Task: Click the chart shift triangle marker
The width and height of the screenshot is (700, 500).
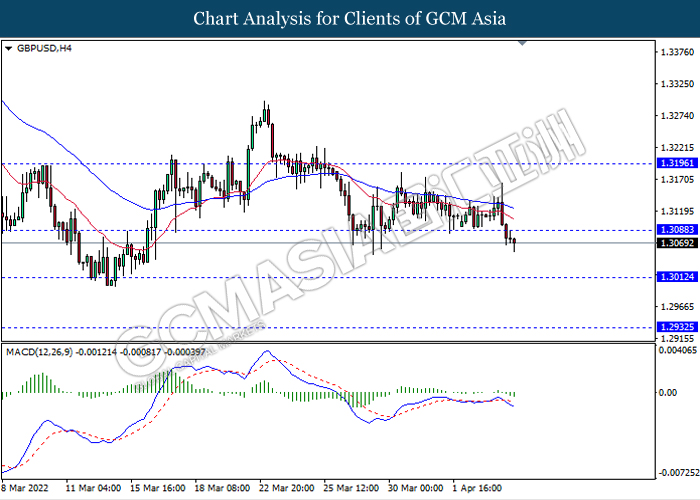Action: pos(522,43)
